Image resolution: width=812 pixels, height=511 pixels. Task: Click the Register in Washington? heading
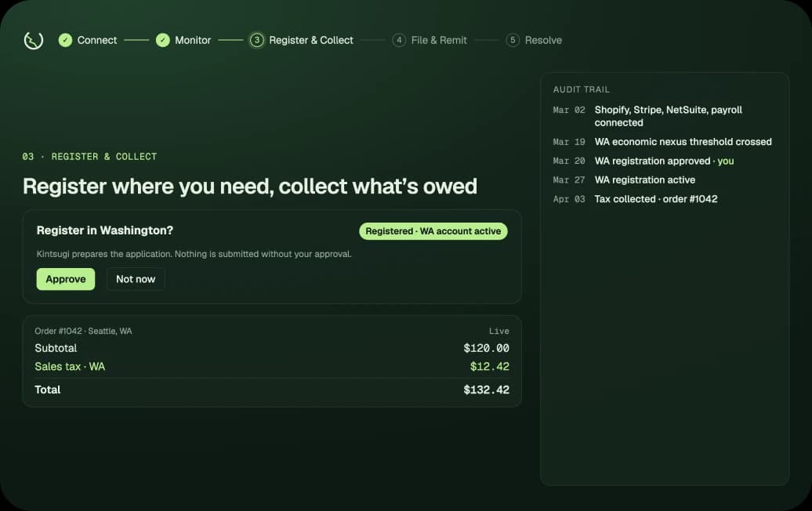pos(104,230)
